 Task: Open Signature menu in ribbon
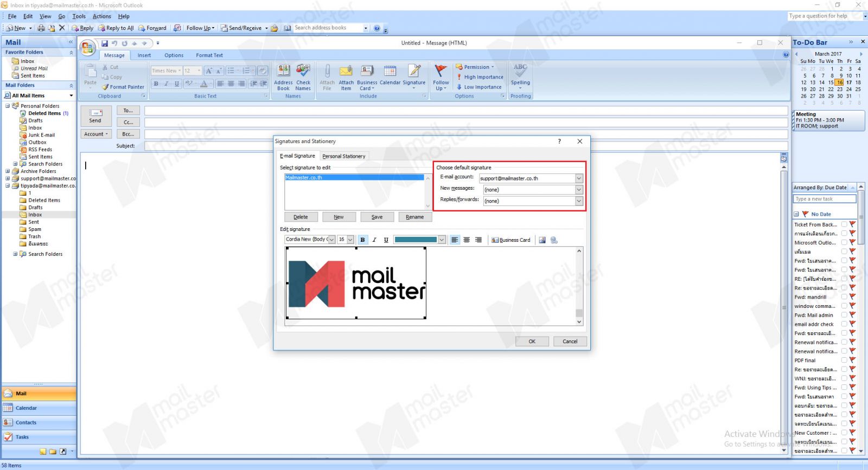[x=414, y=78]
